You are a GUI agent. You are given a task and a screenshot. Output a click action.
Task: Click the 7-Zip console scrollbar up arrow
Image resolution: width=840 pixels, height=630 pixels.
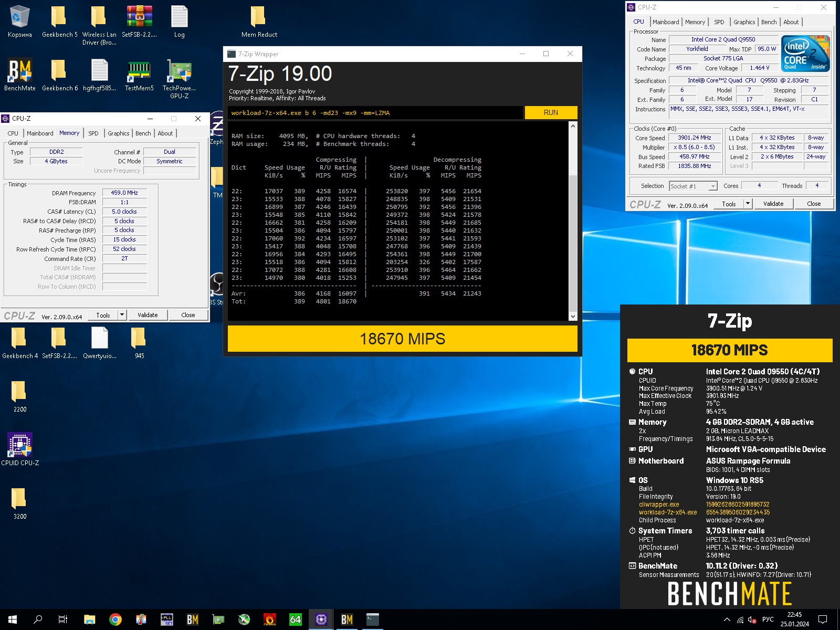573,126
